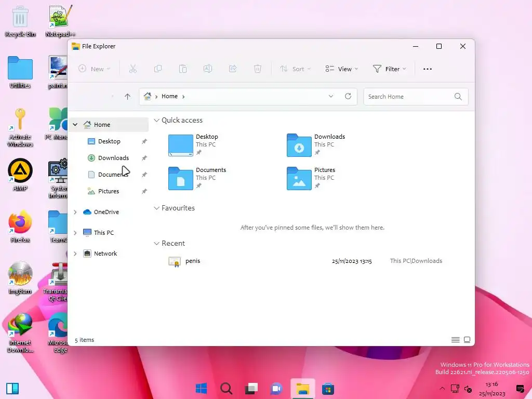Collapse Home in navigation pane
The height and width of the screenshot is (399, 532).
(x=75, y=125)
